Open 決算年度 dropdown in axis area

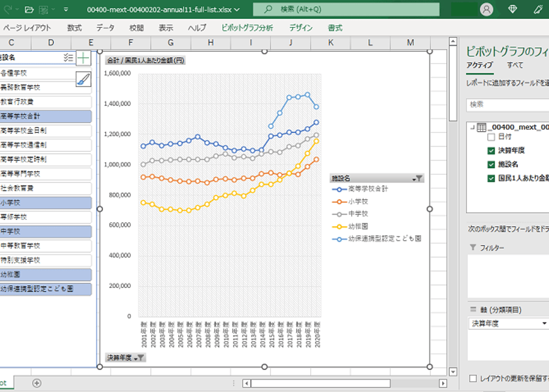click(544, 323)
